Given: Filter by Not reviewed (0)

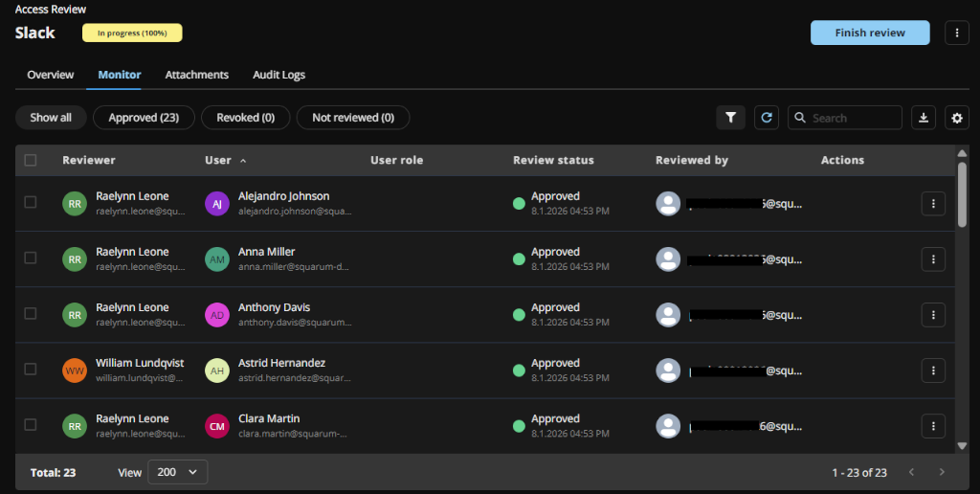Looking at the screenshot, I should [x=353, y=118].
